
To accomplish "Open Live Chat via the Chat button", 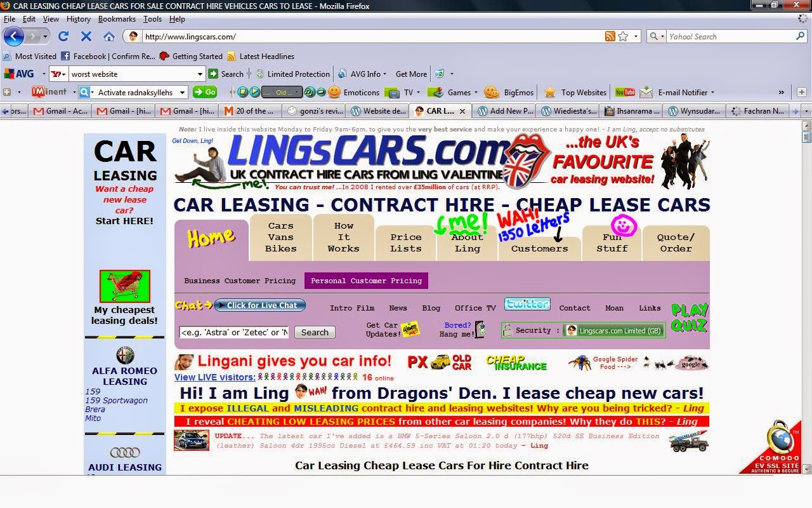I will coord(259,305).
